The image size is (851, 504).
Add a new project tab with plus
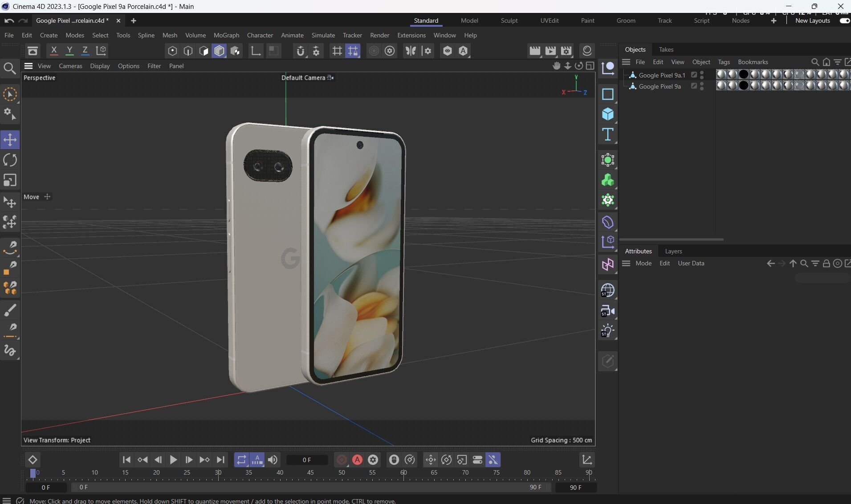133,20
